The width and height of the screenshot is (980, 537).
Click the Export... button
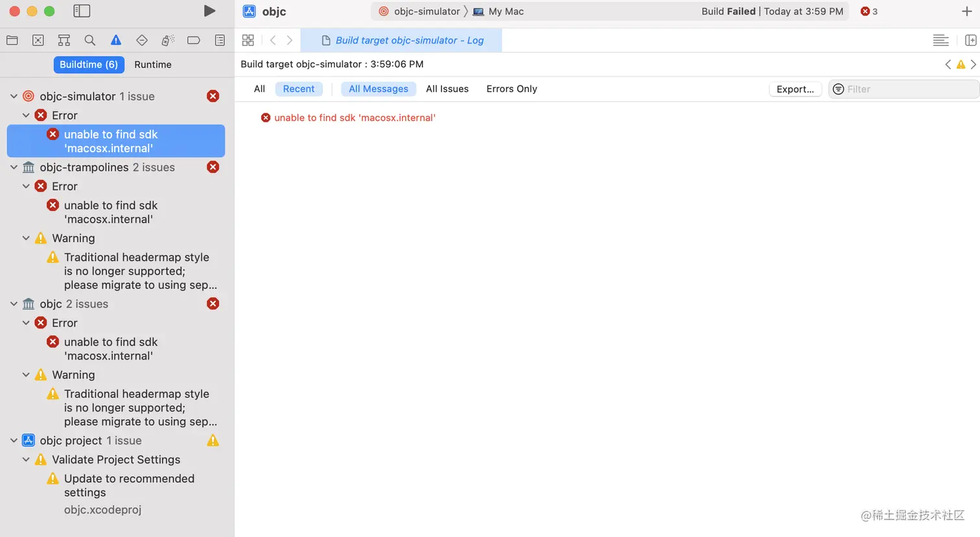[795, 89]
